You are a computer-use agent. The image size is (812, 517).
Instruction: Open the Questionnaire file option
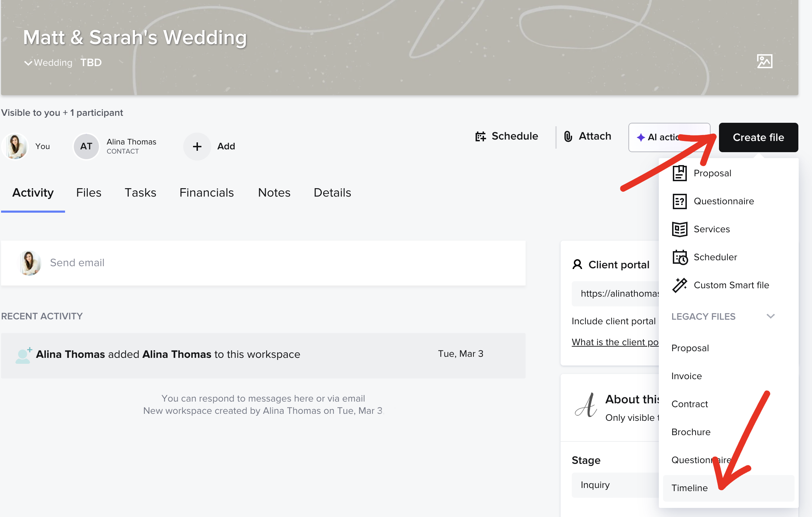tap(724, 201)
